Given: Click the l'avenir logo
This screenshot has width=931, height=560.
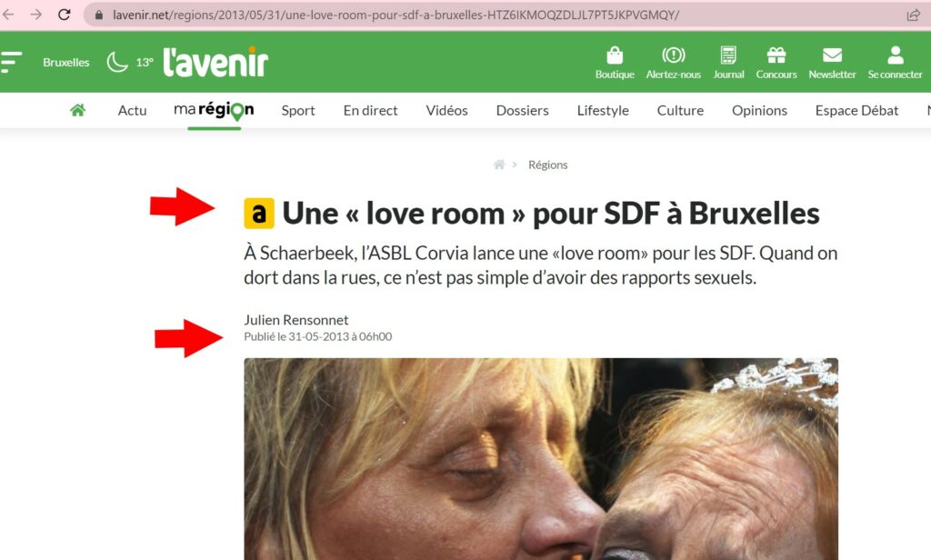Looking at the screenshot, I should (x=215, y=62).
